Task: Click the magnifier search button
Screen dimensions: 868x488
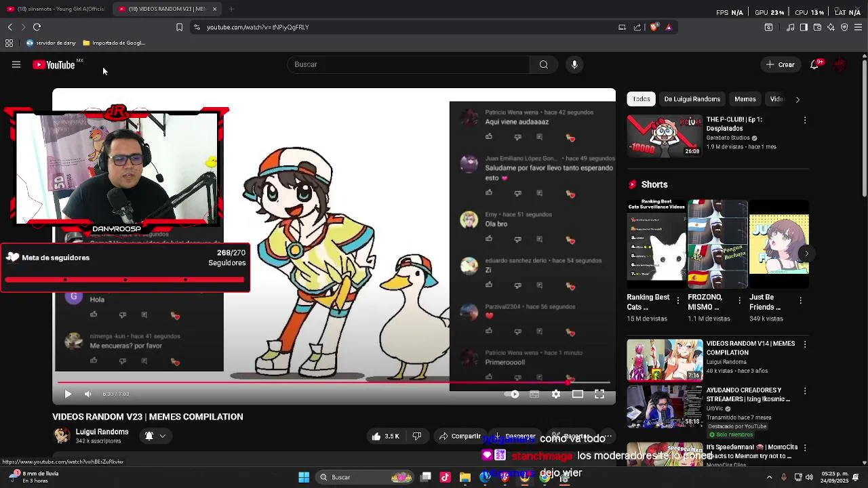Action: (544, 64)
